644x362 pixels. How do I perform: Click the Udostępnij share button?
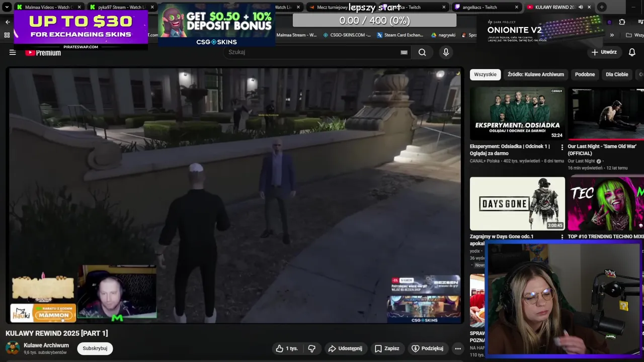tap(345, 348)
